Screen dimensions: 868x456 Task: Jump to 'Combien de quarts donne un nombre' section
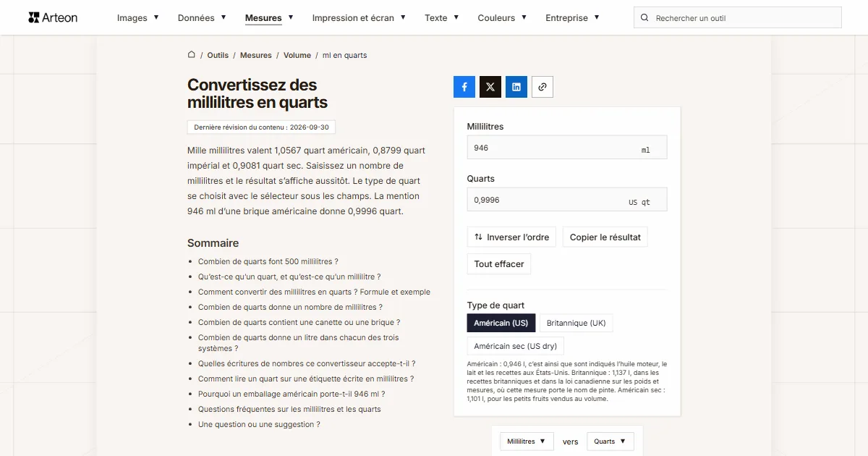[x=290, y=307]
